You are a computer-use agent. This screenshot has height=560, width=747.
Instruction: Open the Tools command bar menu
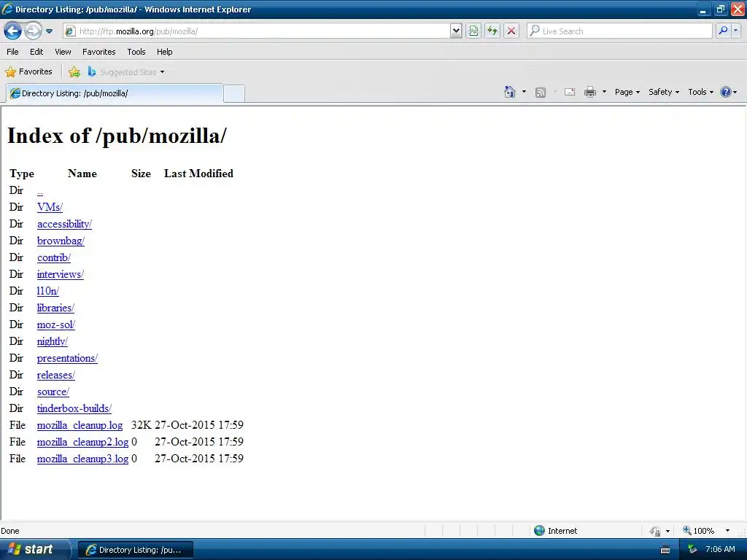point(701,92)
